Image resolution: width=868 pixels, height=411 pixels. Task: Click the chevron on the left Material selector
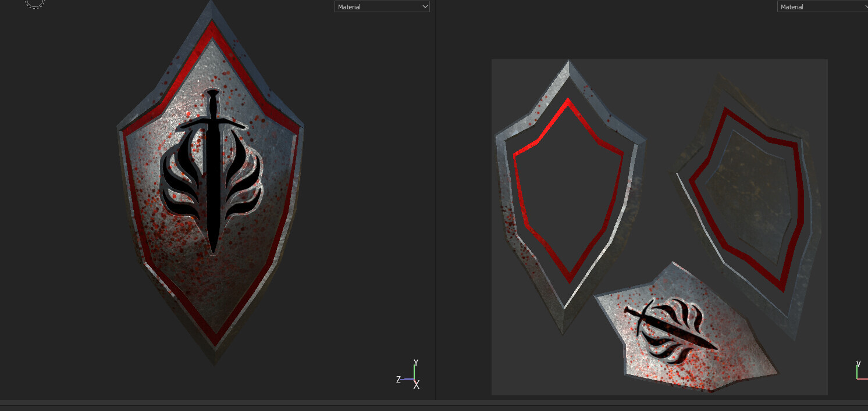point(425,6)
